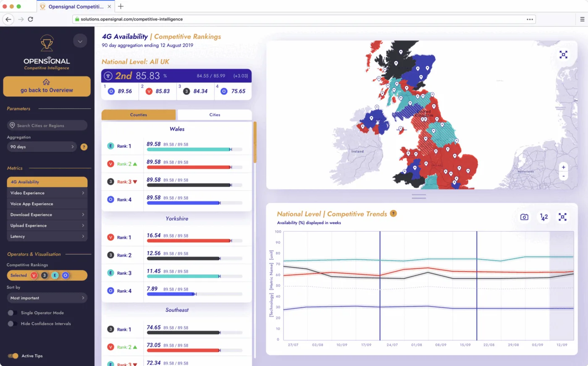The height and width of the screenshot is (366, 588).
Task: Go back using browser back arrow
Action: pyautogui.click(x=8, y=19)
